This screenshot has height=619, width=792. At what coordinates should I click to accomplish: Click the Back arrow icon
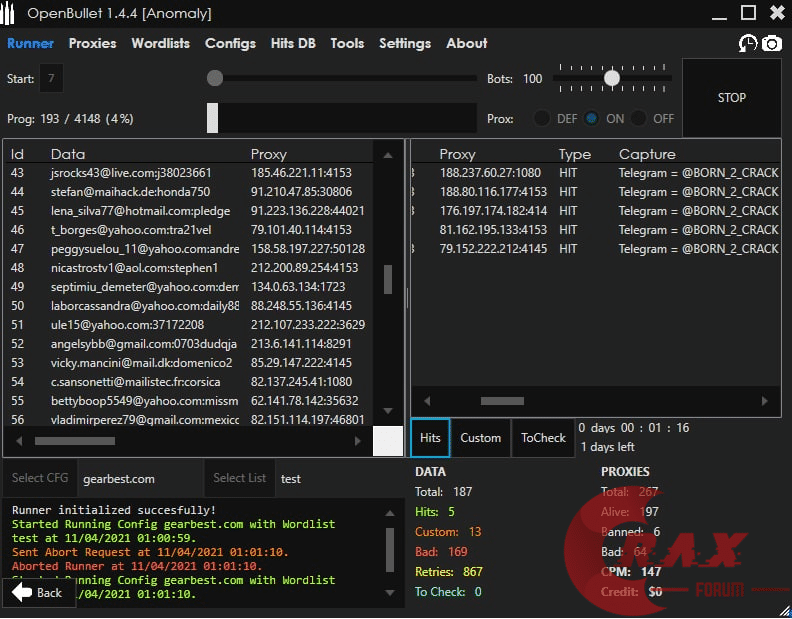click(22, 592)
